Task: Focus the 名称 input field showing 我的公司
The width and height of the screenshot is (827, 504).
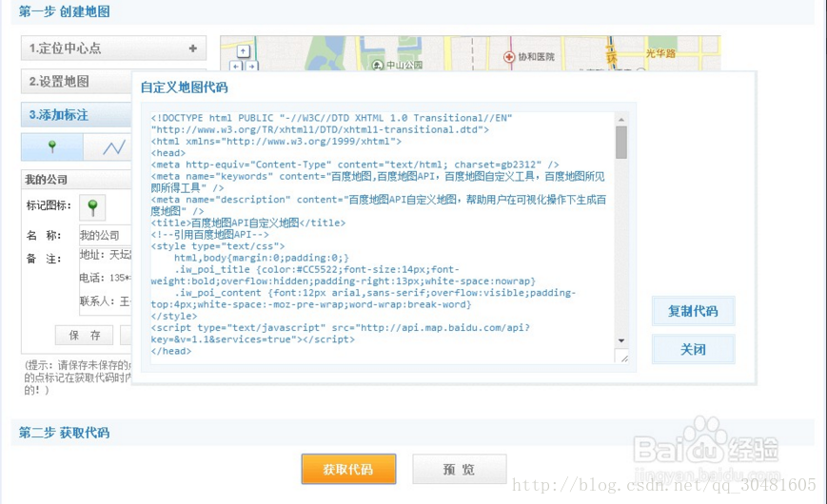Action: (x=105, y=235)
